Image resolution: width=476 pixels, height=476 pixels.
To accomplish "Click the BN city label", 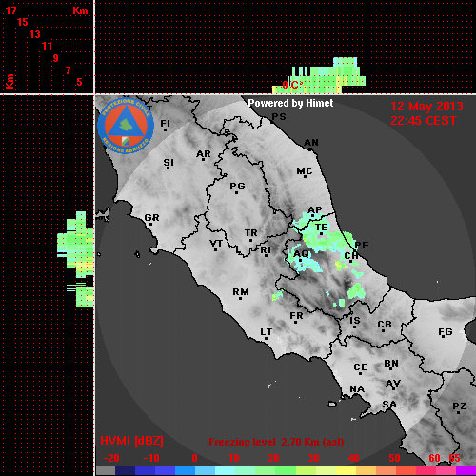I will point(391,364).
